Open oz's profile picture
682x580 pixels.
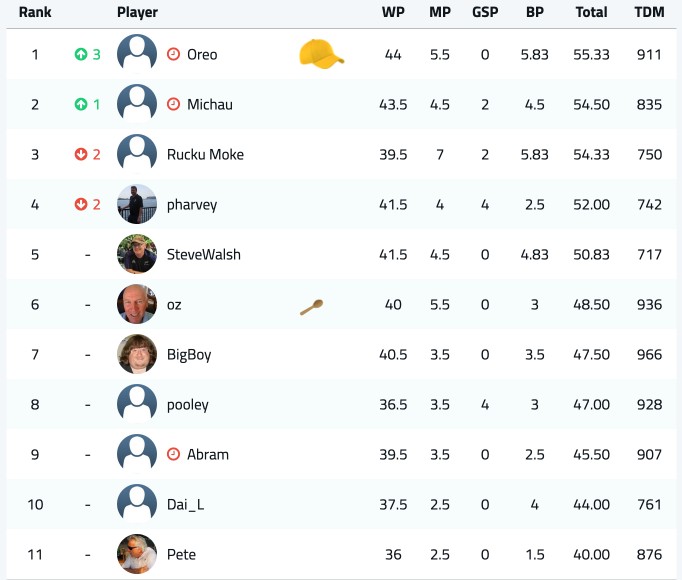(137, 304)
